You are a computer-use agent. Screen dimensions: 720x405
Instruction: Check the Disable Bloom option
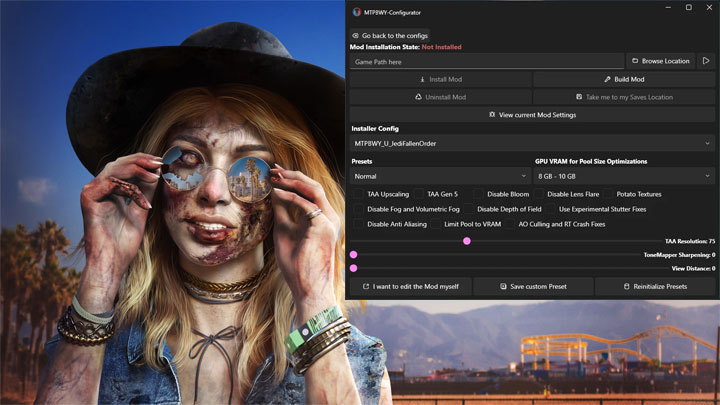[478, 194]
